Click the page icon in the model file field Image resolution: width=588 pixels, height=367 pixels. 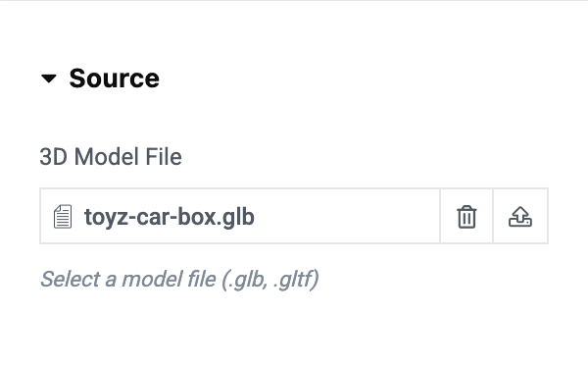(x=63, y=217)
